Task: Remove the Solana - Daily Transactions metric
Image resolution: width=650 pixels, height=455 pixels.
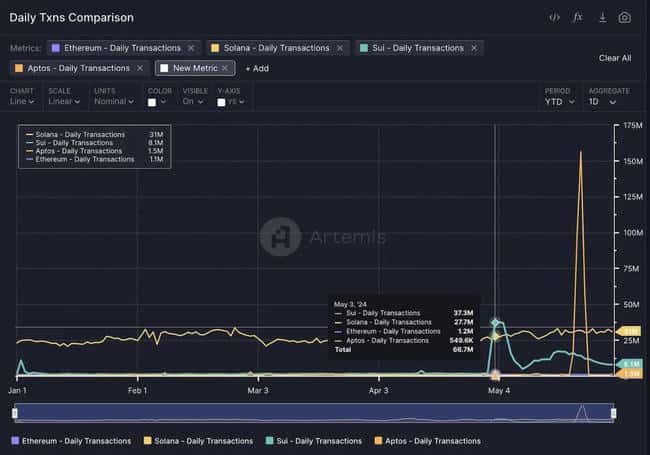Action: [340, 48]
